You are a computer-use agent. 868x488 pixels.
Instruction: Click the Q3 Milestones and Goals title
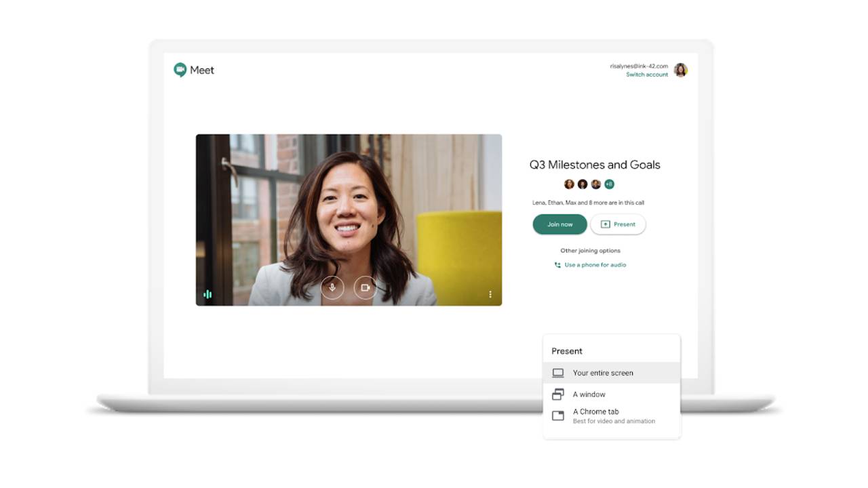tap(595, 165)
